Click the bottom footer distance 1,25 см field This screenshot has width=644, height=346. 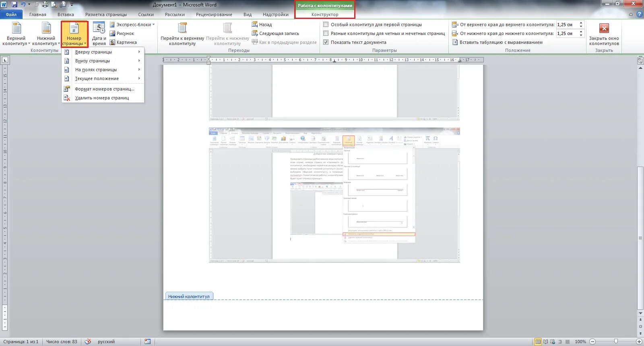[x=567, y=33]
